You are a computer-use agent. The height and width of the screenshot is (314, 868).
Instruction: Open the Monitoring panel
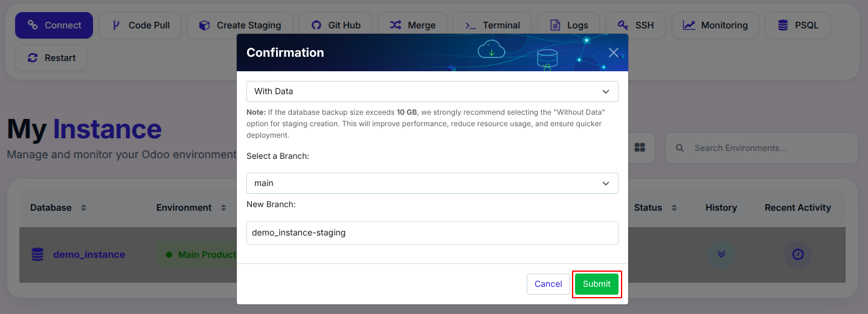pos(715,25)
